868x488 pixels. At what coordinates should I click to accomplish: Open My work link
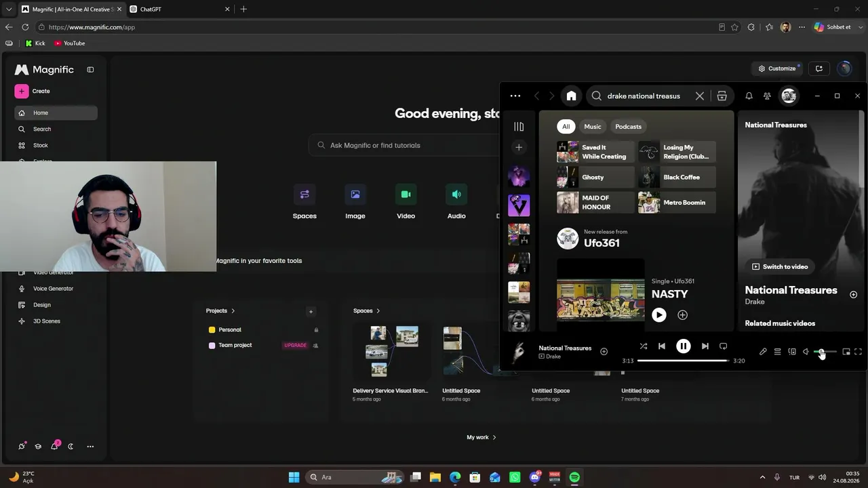click(481, 438)
